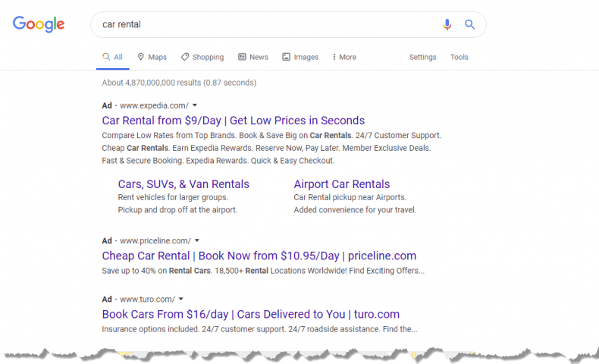Click the Google logo

coord(39,24)
